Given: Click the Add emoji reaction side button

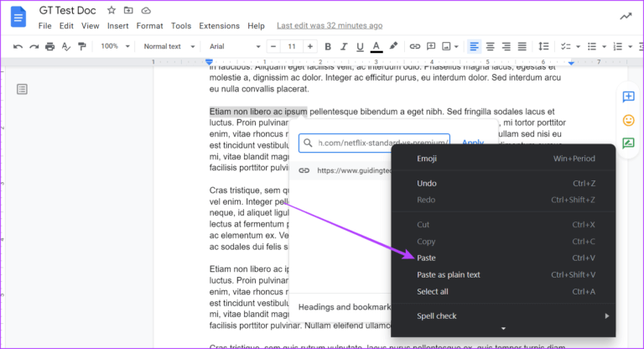Looking at the screenshot, I should tap(627, 120).
